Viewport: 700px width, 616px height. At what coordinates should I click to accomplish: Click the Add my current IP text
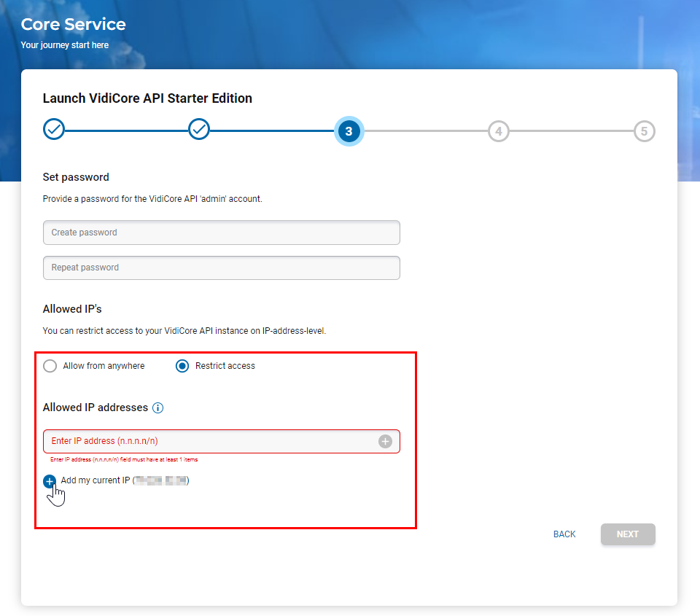click(96, 480)
